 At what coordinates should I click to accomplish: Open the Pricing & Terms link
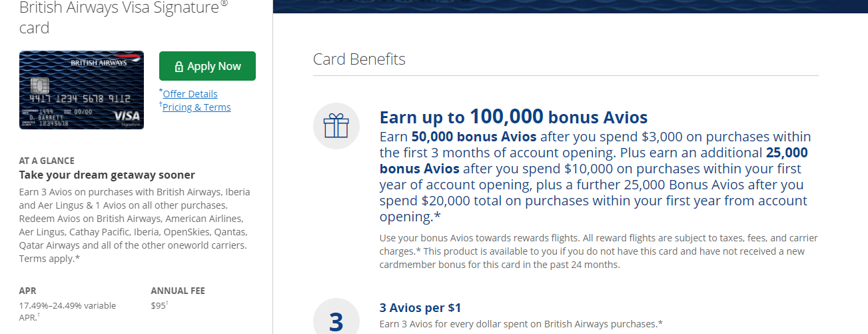[x=197, y=107]
